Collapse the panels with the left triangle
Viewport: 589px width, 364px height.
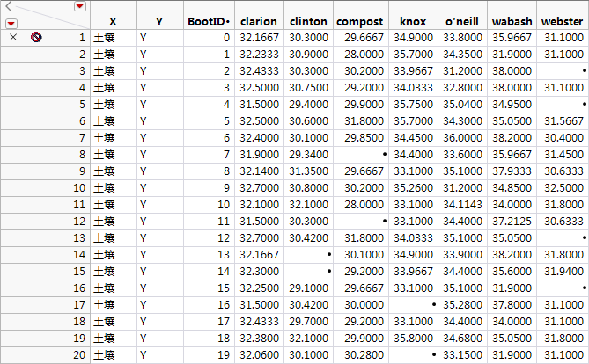tap(9, 6)
